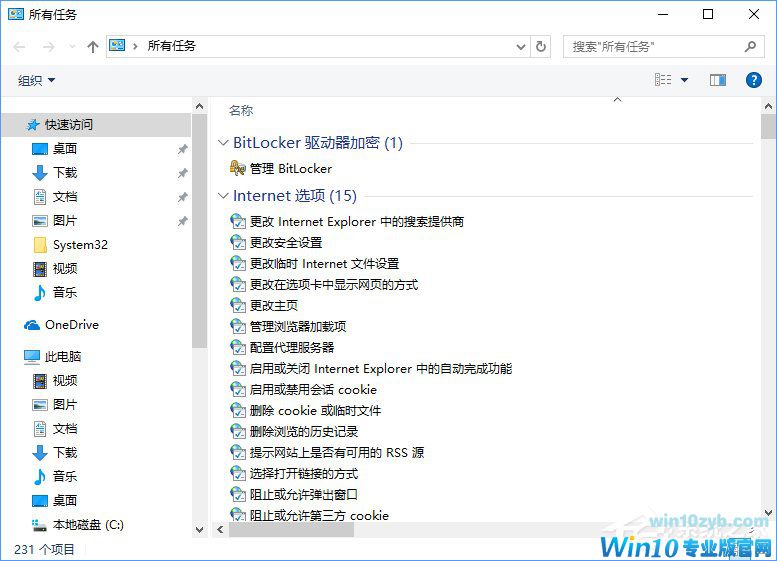
Task: Click the Forward navigation arrow
Action: pyautogui.click(x=49, y=47)
